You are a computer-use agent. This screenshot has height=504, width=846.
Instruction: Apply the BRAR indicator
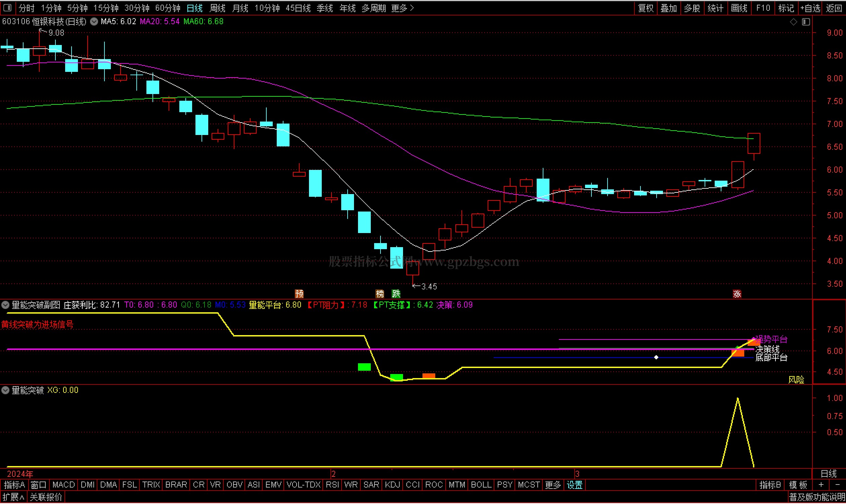(x=176, y=485)
